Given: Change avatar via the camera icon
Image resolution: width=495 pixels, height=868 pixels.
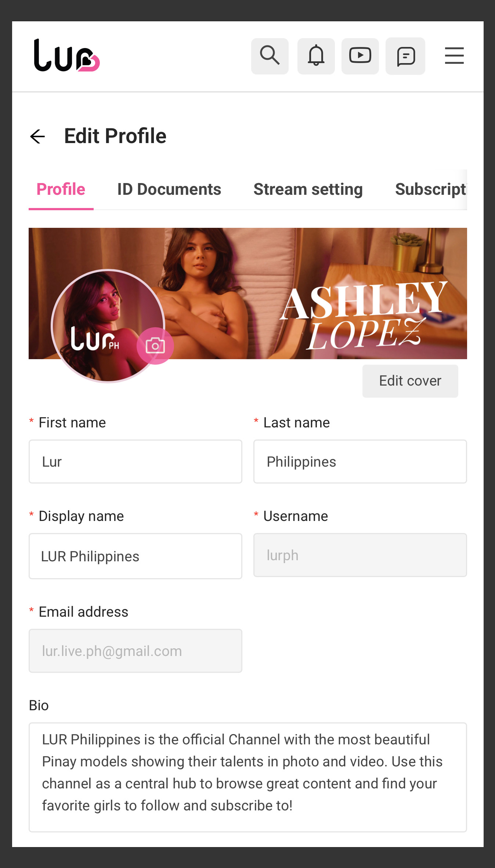Looking at the screenshot, I should [155, 346].
